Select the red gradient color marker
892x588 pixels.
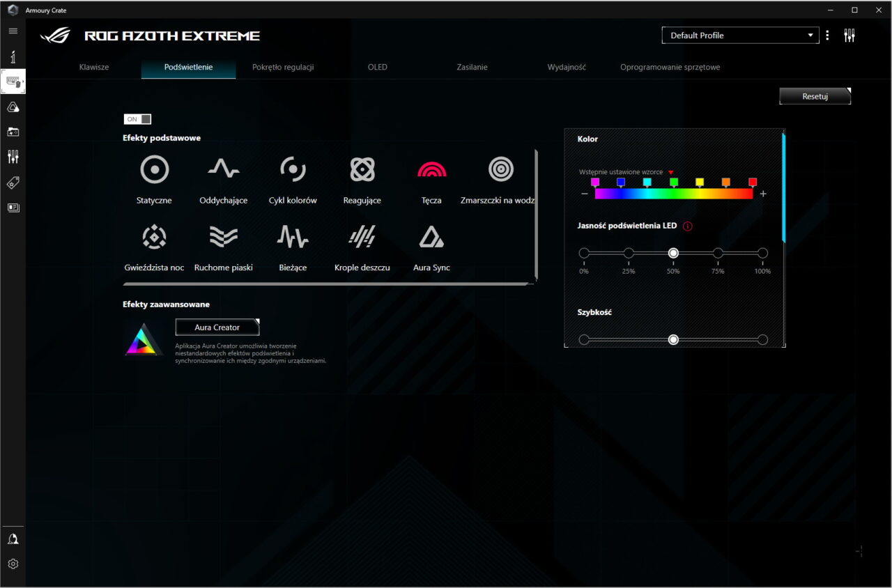point(753,183)
